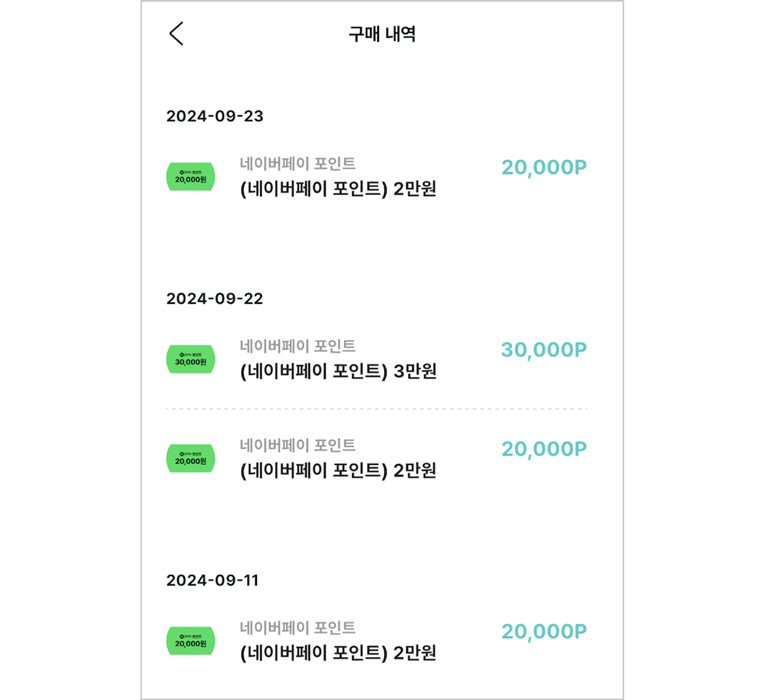Click the 20,000P amount beneath the 30,000P entry
Image resolution: width=764 pixels, height=700 pixels.
(x=544, y=450)
